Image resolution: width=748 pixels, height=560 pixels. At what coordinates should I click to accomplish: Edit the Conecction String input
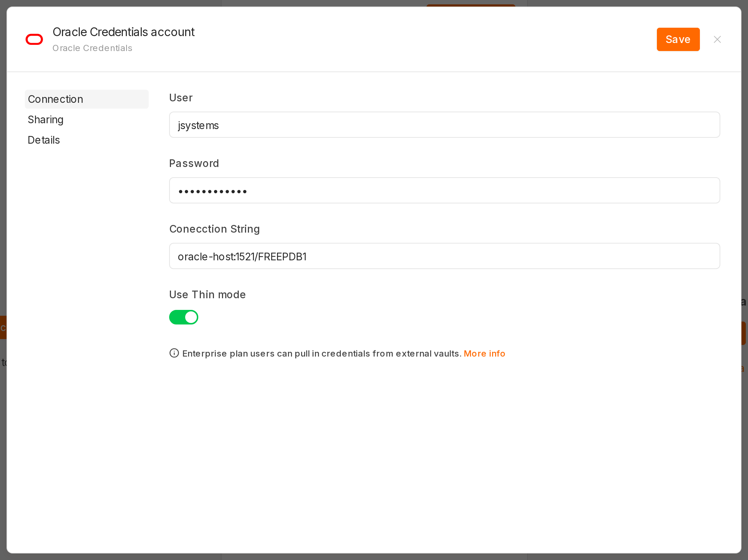444,256
